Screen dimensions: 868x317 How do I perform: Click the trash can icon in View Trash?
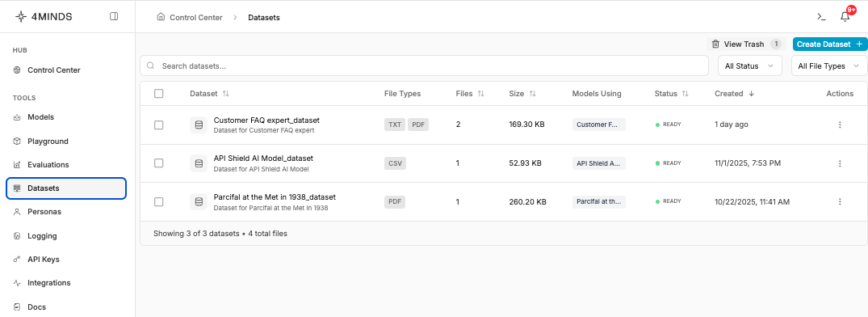click(x=715, y=44)
